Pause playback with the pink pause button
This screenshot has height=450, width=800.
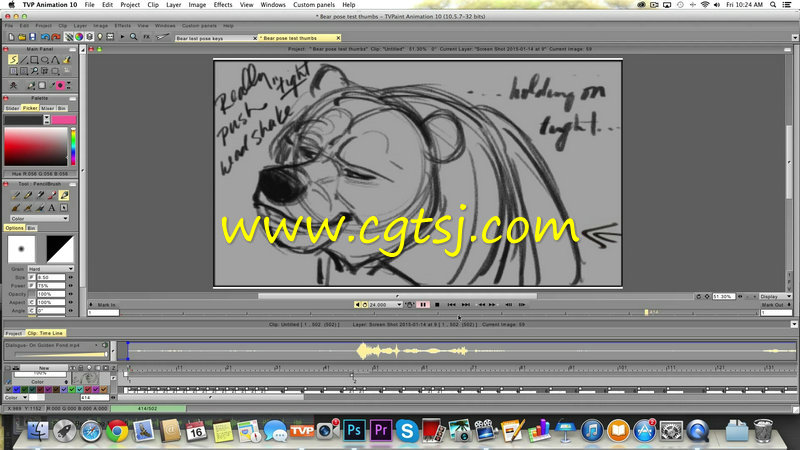coord(423,305)
